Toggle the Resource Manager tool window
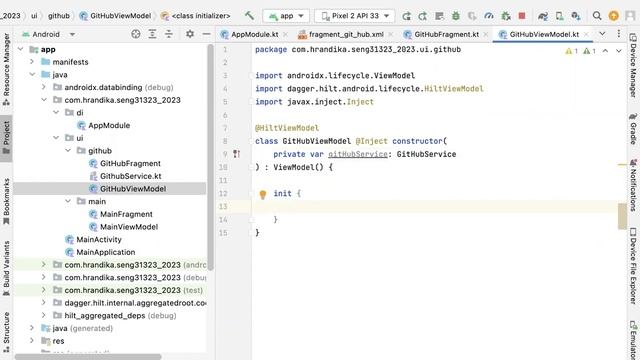 (x=6, y=69)
